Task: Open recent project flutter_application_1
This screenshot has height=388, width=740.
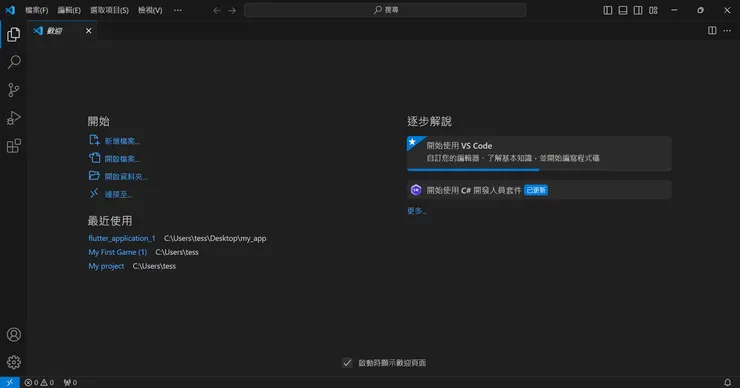Action: click(x=122, y=238)
